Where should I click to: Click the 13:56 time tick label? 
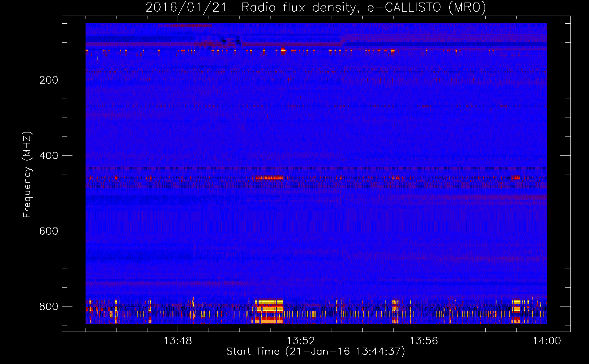point(424,341)
